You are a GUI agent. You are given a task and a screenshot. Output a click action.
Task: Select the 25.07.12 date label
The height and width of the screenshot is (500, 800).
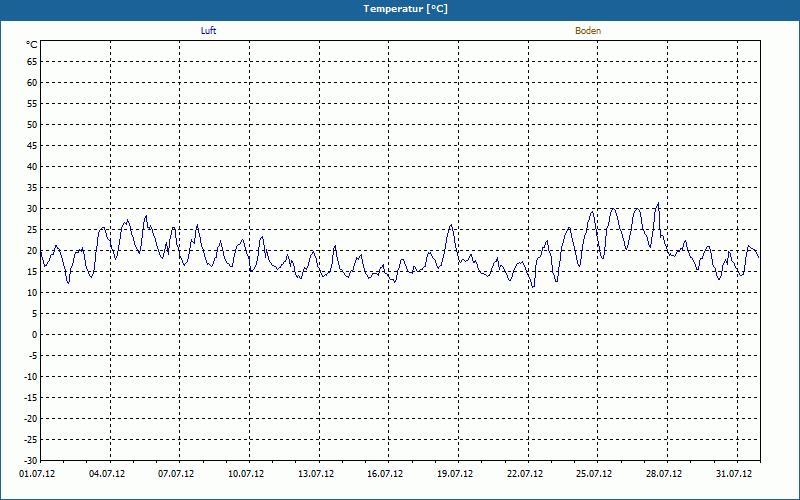(594, 474)
